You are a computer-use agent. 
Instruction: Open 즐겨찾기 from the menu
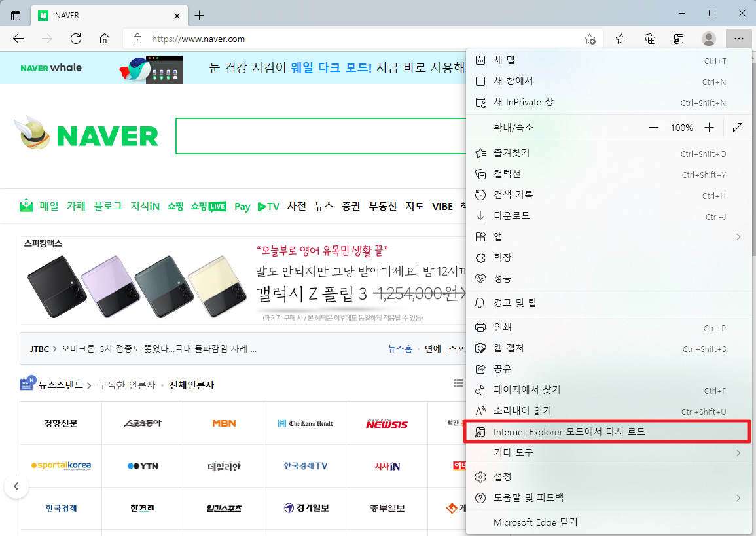coord(609,153)
